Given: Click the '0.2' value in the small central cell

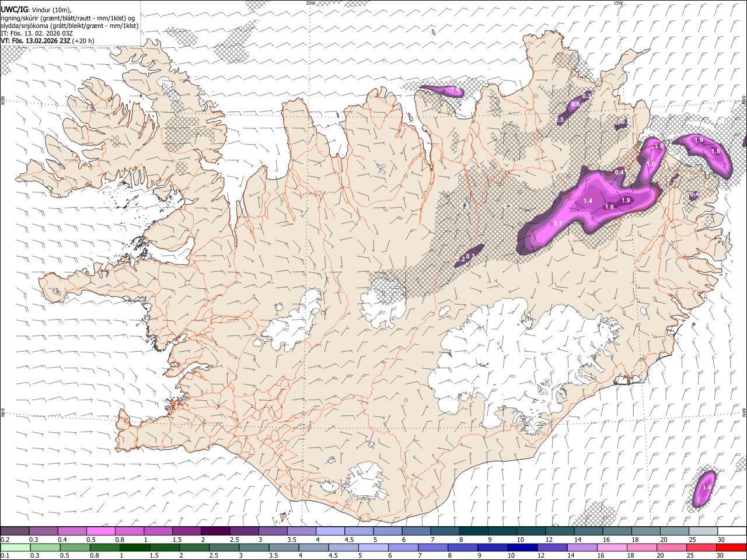Looking at the screenshot, I should [x=460, y=259].
